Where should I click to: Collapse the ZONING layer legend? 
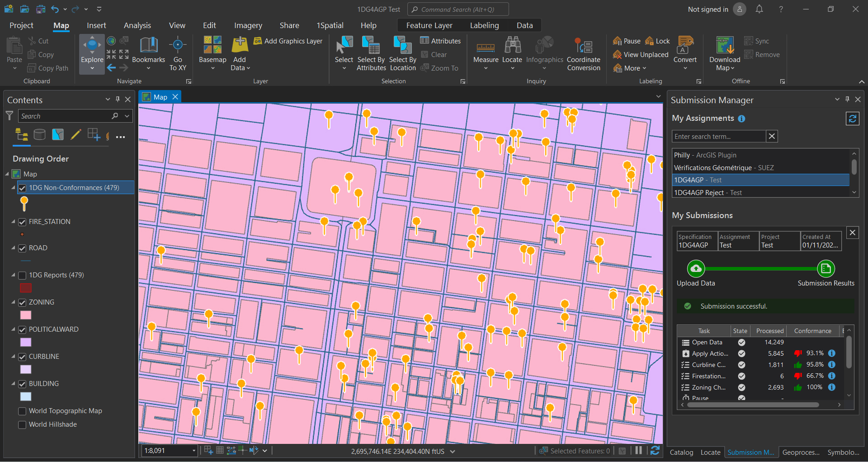click(13, 302)
